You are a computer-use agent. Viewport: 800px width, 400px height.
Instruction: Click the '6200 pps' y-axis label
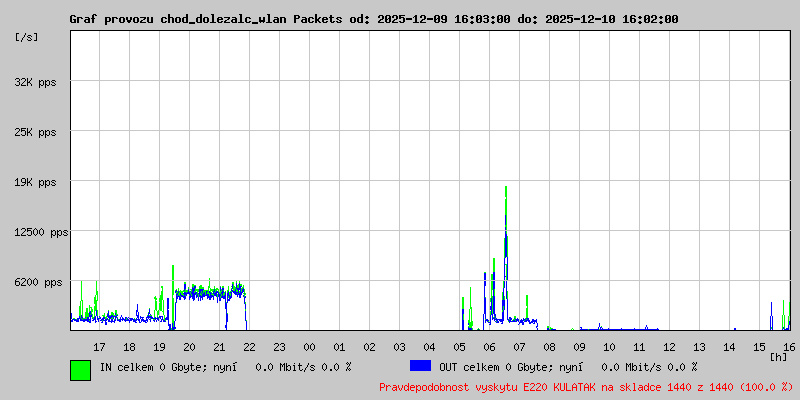pyautogui.click(x=38, y=282)
